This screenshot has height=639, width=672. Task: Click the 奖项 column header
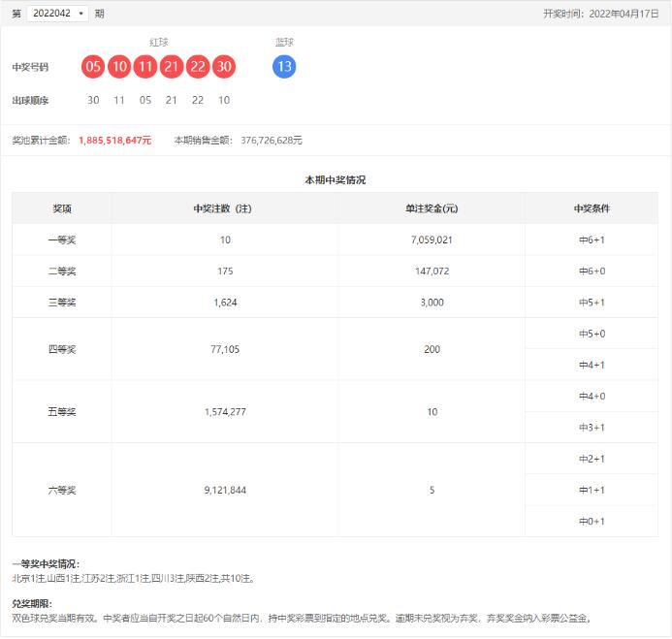coord(62,208)
